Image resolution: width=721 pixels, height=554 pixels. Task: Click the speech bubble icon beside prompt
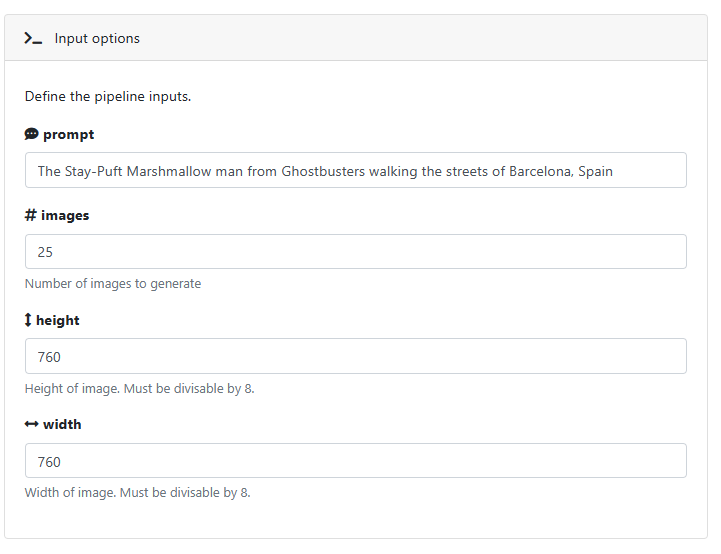(x=31, y=134)
